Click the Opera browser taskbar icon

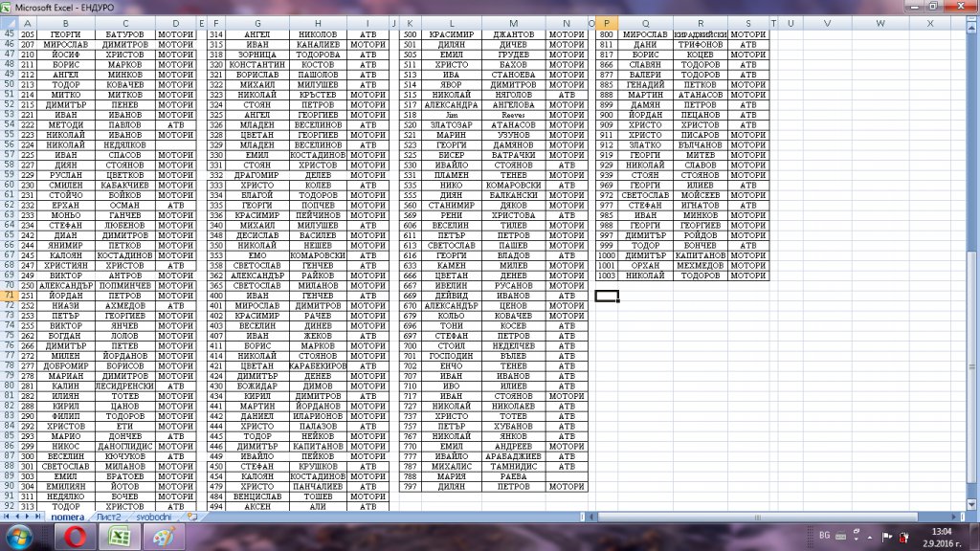pyautogui.click(x=74, y=538)
